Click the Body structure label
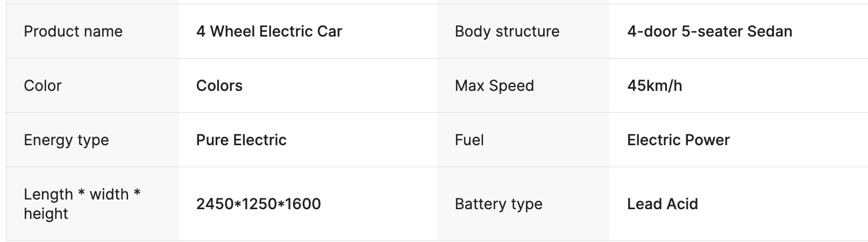868x242 pixels. 507,32
